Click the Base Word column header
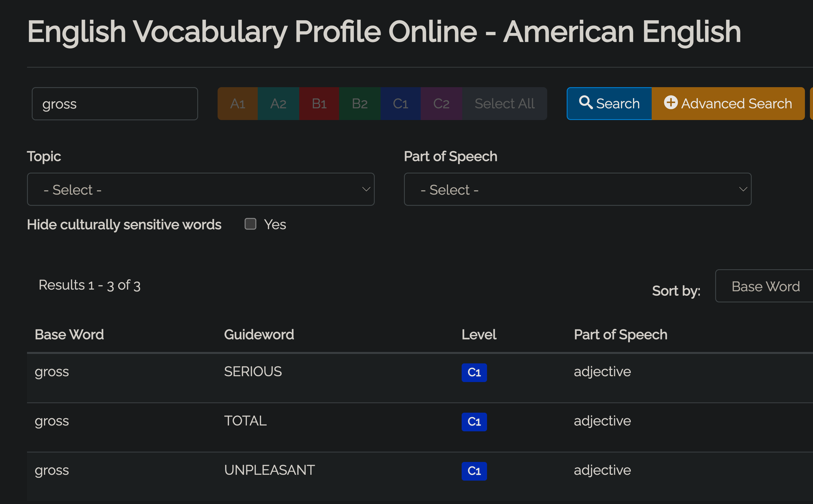Screen dimensions: 813x504 [x=69, y=334]
